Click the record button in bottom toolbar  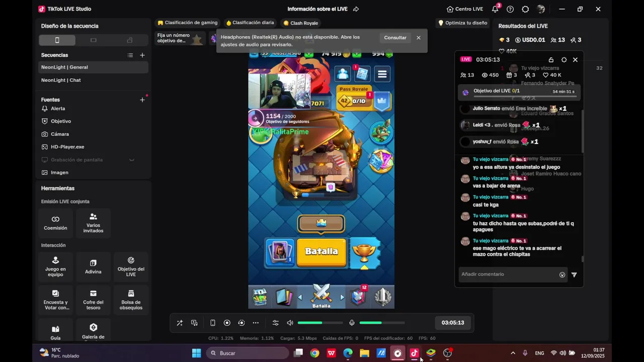tap(227, 323)
